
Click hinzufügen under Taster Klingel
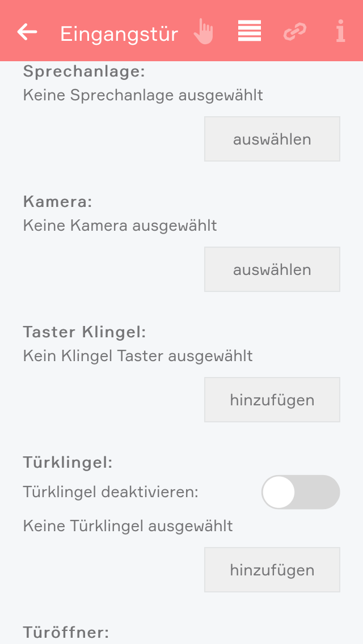pyautogui.click(x=272, y=400)
